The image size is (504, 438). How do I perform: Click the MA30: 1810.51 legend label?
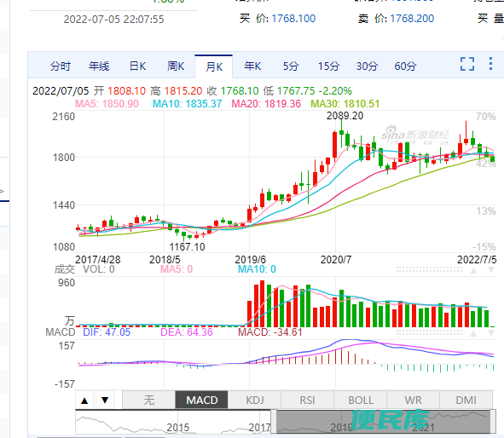pos(345,104)
